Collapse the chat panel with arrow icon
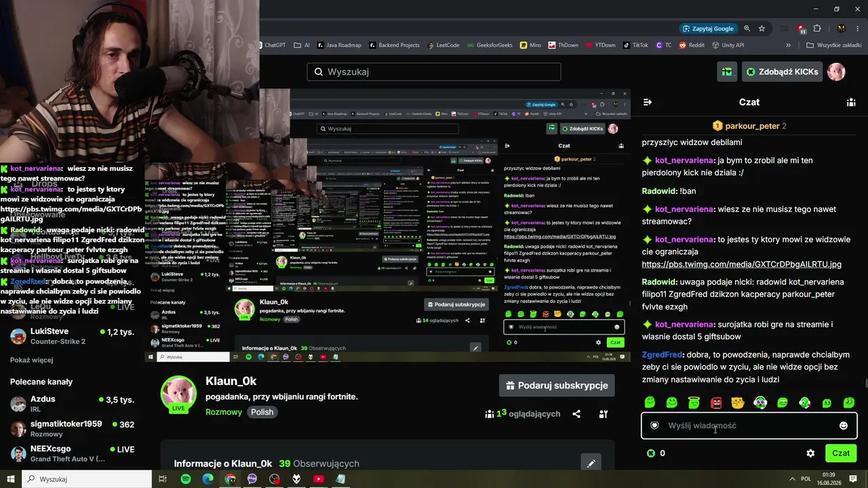Screen dimensions: 868x488 647,102
